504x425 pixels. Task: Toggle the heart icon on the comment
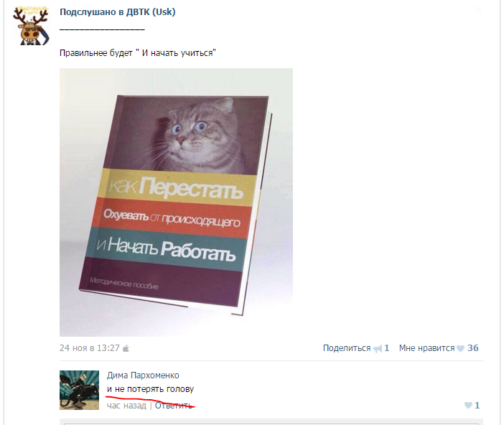468,406
